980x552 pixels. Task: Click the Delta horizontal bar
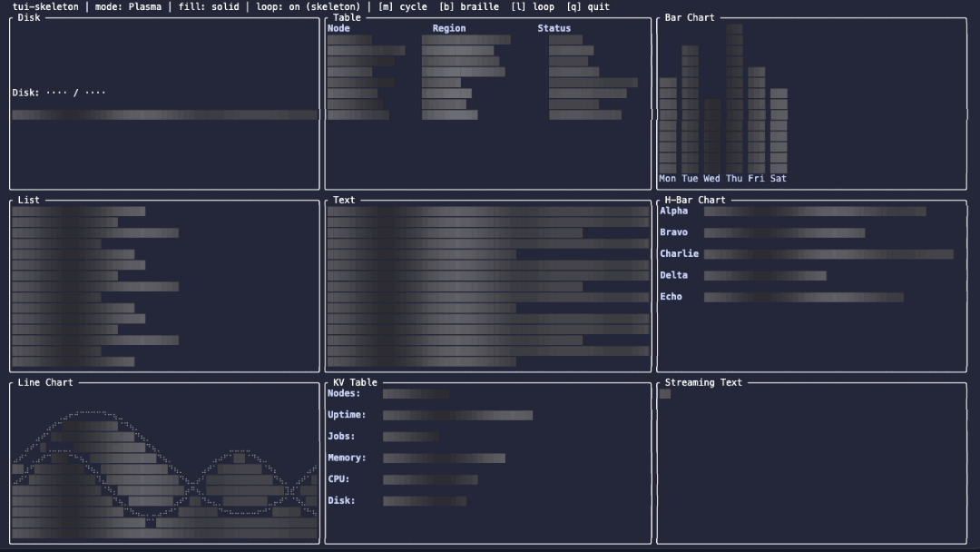click(765, 276)
